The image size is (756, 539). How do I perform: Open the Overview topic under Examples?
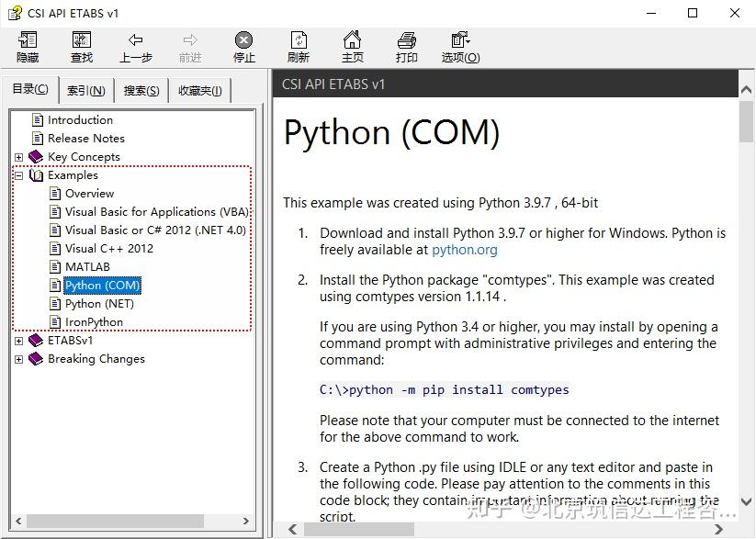[91, 193]
